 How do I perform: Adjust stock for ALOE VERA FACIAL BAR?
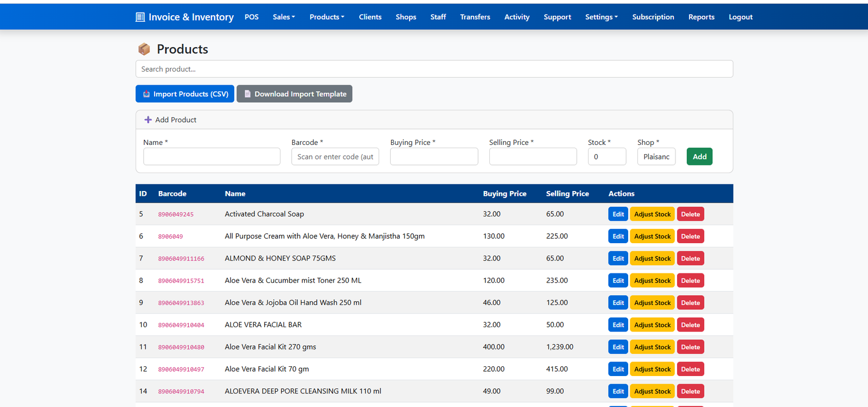click(x=652, y=325)
